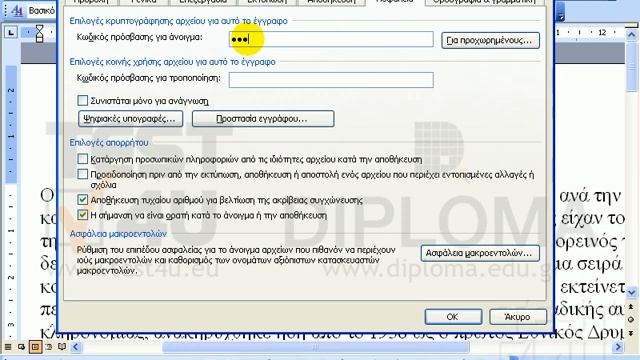Uncheck 'Η σήμανση να είναι ορατή' checkbox
Screen dimensions: 640x360
(82, 215)
